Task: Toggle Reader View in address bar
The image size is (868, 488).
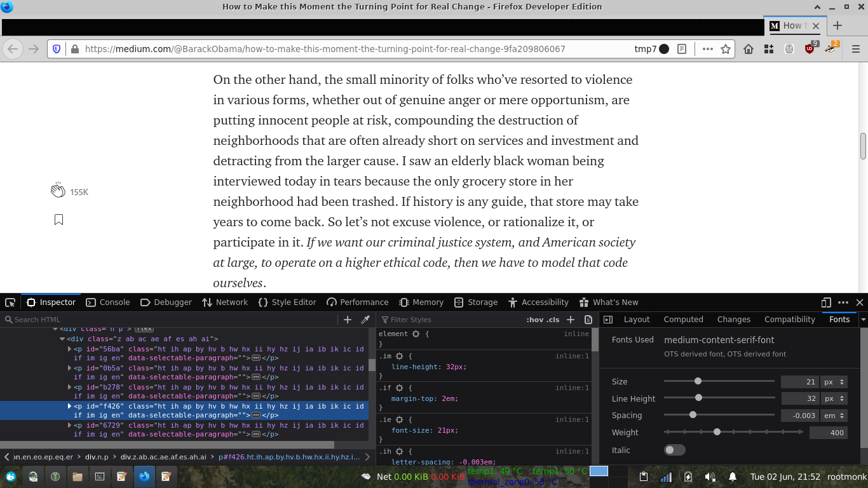Action: 682,49
